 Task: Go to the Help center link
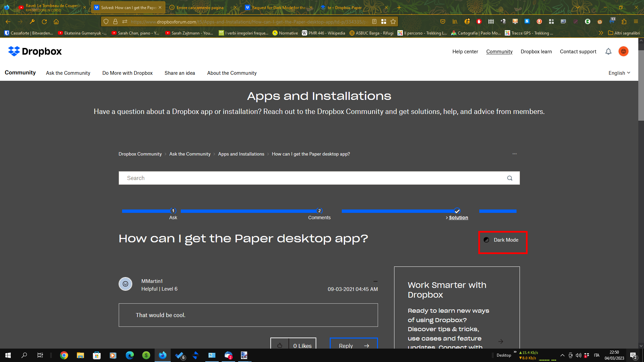click(x=465, y=52)
